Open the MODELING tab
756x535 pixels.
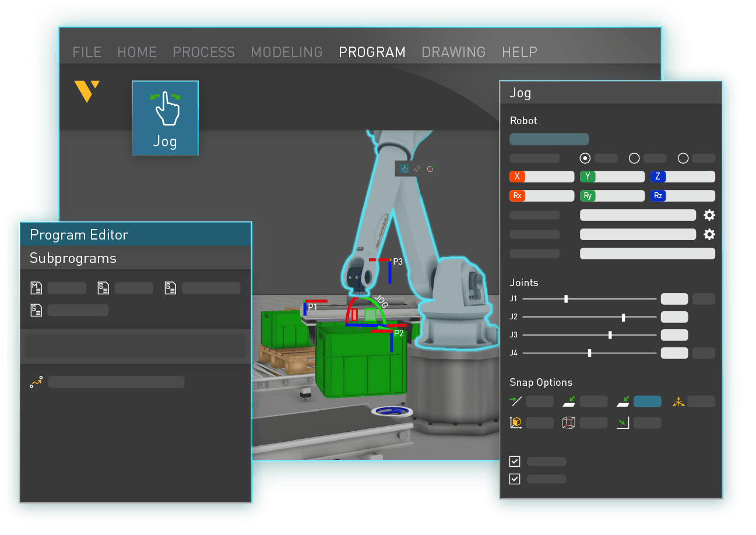(286, 52)
